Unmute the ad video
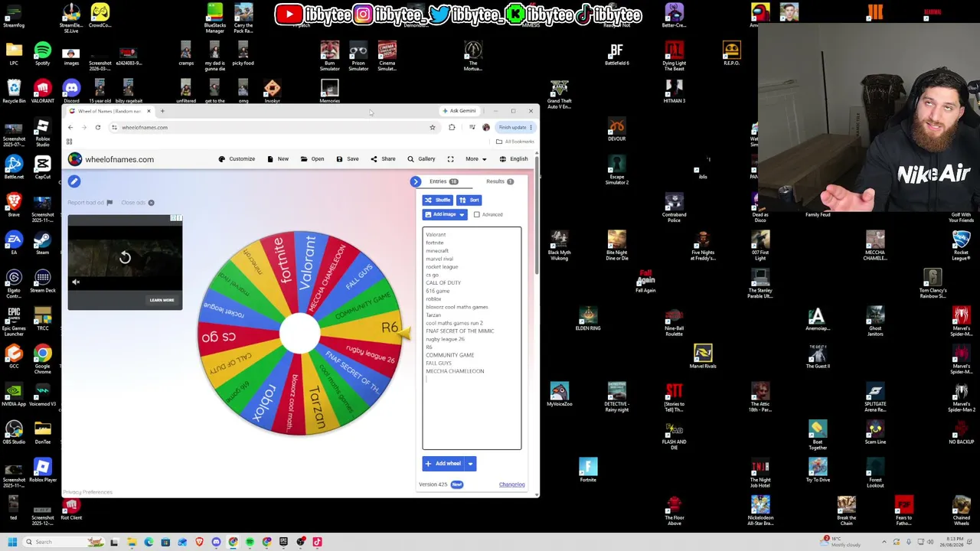This screenshot has height=551, width=980. [76, 282]
